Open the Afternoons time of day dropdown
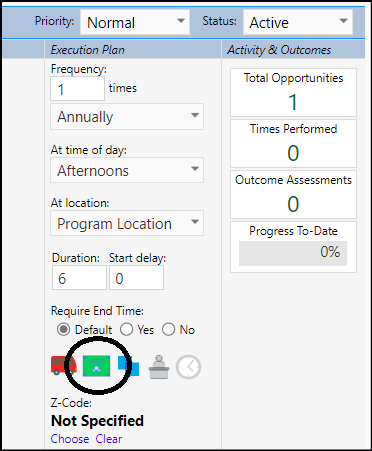This screenshot has height=451, width=372. pyautogui.click(x=127, y=170)
